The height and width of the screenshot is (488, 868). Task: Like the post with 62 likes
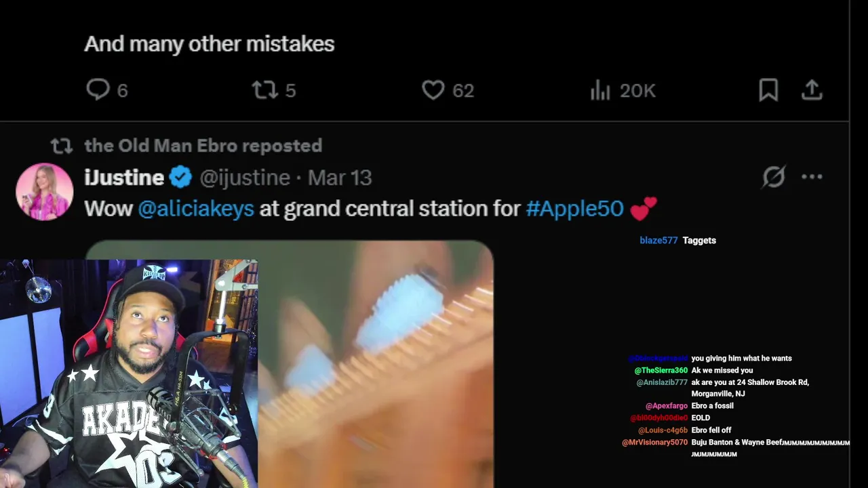[433, 89]
